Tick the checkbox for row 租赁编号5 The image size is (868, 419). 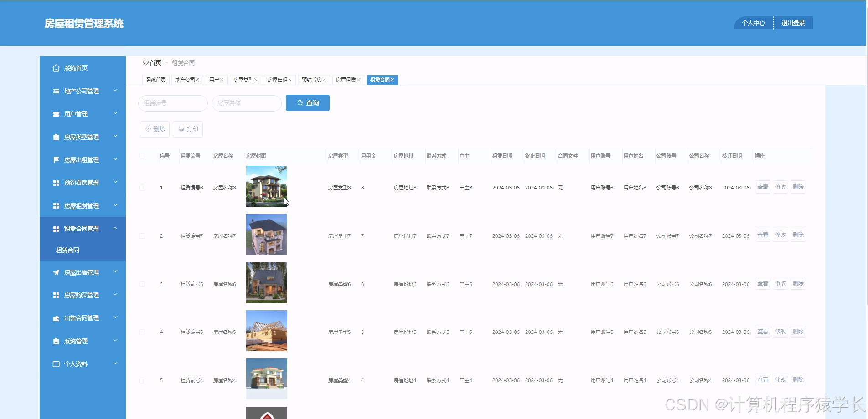click(142, 332)
